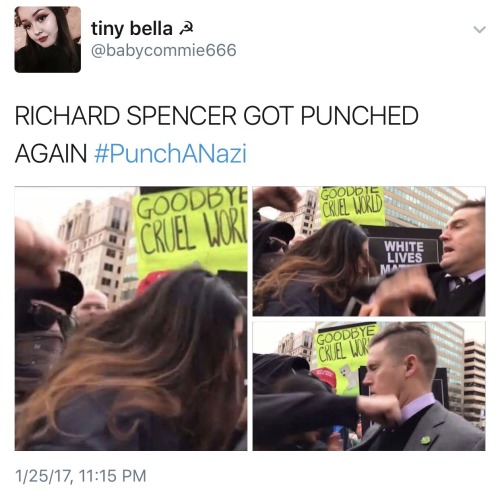Open the bottom-right photo thumbnail

coord(369,386)
